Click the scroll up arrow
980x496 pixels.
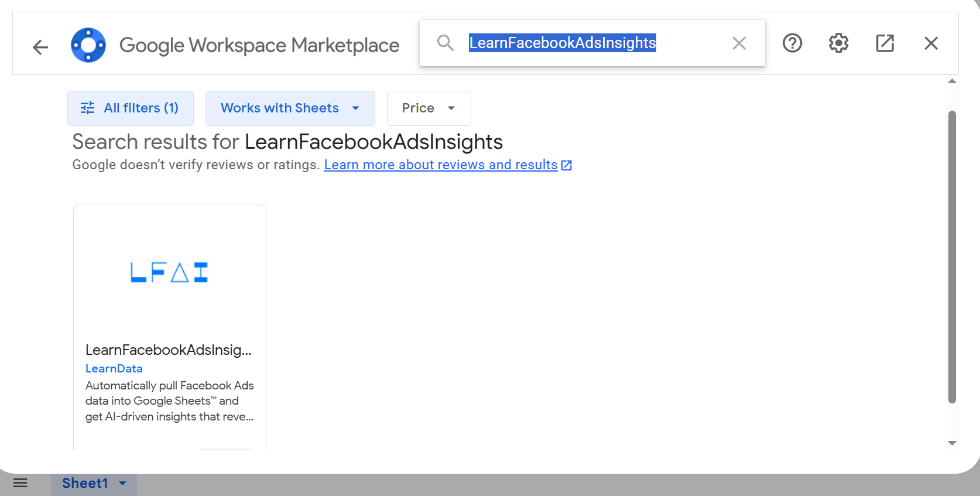952,81
